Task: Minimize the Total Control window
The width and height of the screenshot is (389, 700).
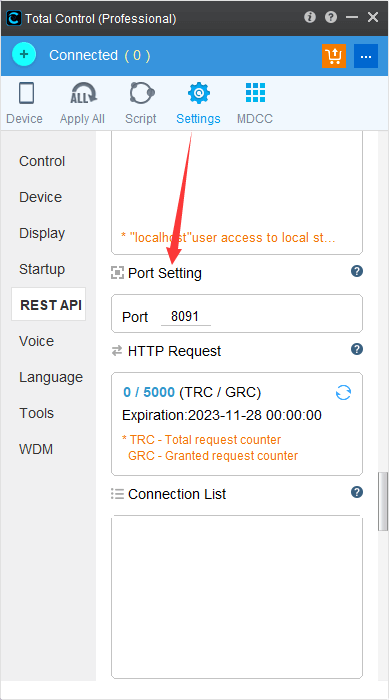Action: pyautogui.click(x=352, y=17)
